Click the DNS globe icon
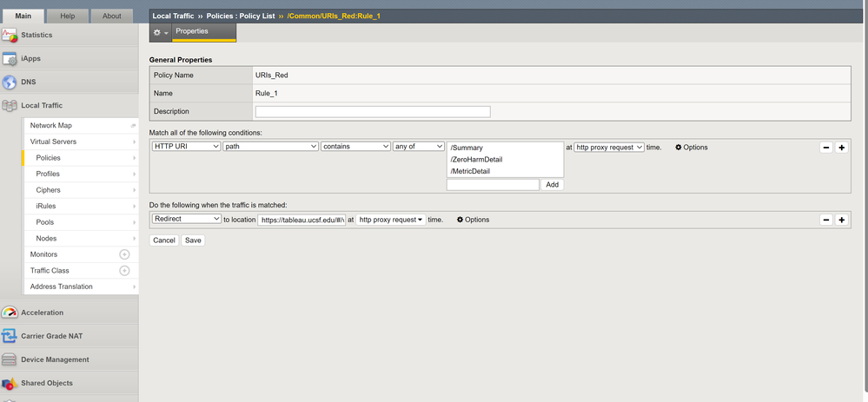This screenshot has width=868, height=402. 10,82
